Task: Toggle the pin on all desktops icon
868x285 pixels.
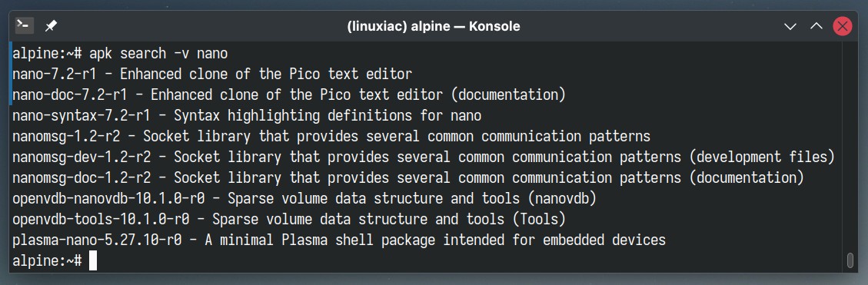Action: coord(51,25)
